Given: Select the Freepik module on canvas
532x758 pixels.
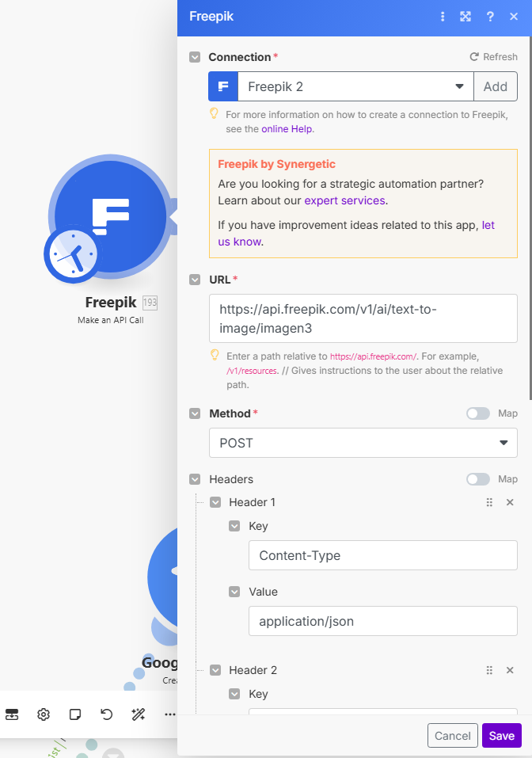Looking at the screenshot, I should point(108,217).
